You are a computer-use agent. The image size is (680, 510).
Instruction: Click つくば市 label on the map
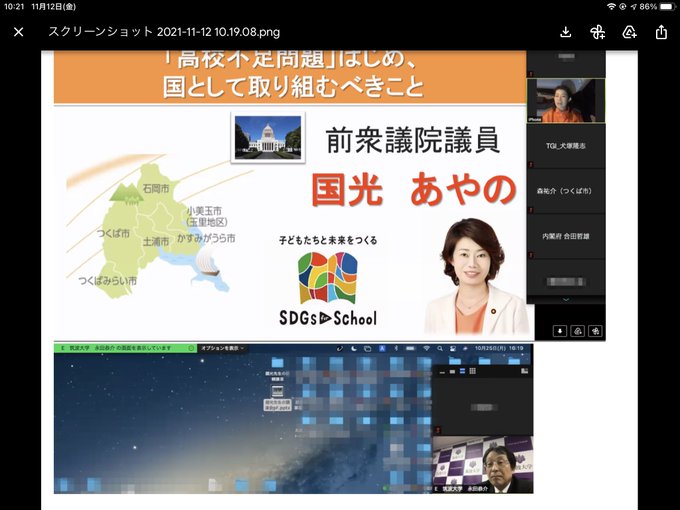pos(114,233)
